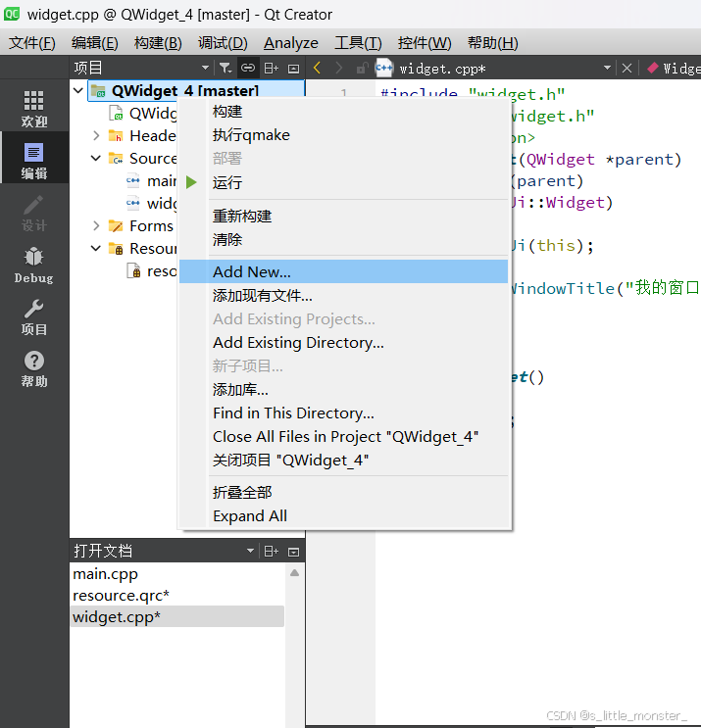Open the 项目 (Projects) mode in sidebar
Screen dimensions: 701x728
[x=34, y=317]
